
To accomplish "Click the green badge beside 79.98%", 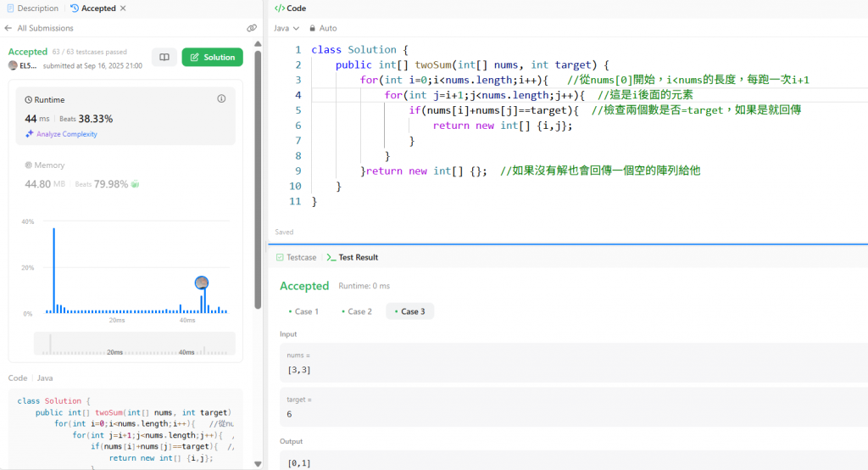I will coord(135,184).
